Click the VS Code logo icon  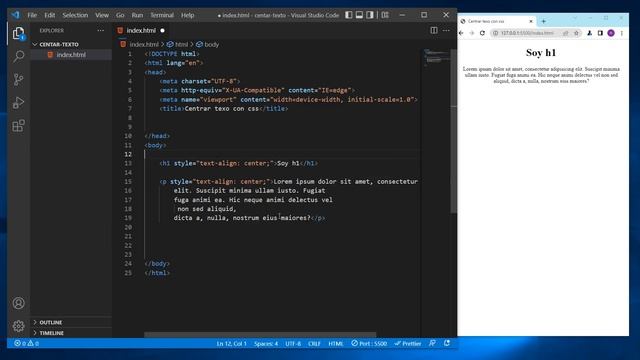[x=16, y=15]
